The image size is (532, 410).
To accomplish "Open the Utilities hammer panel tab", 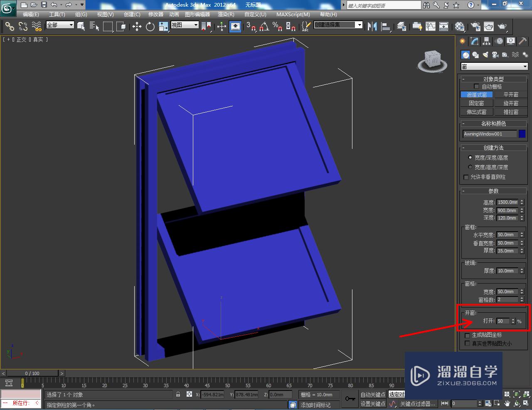I will click(x=522, y=41).
